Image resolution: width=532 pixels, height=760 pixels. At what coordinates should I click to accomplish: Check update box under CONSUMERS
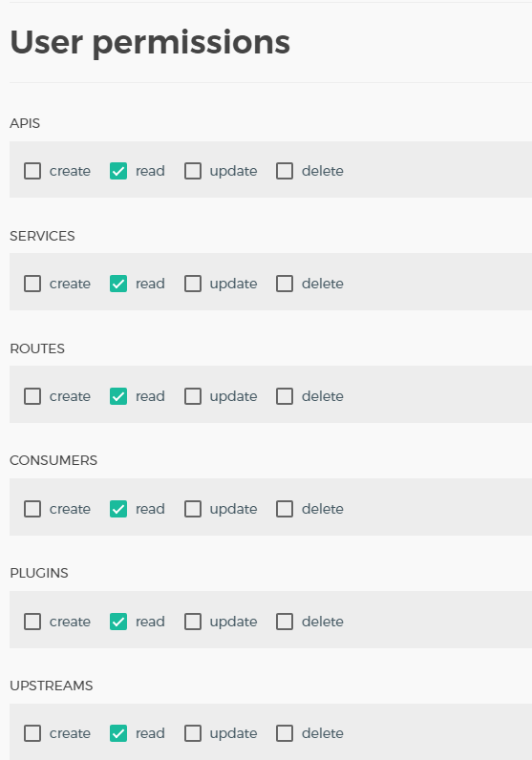[x=193, y=509]
